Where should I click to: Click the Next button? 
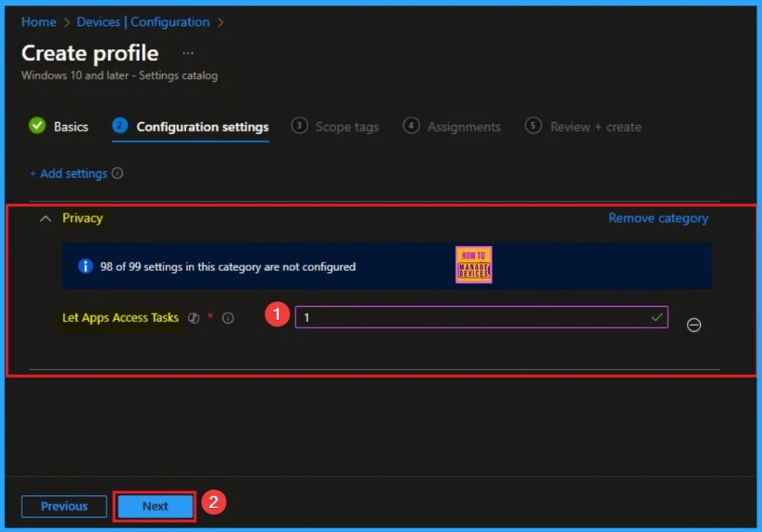[x=155, y=506]
